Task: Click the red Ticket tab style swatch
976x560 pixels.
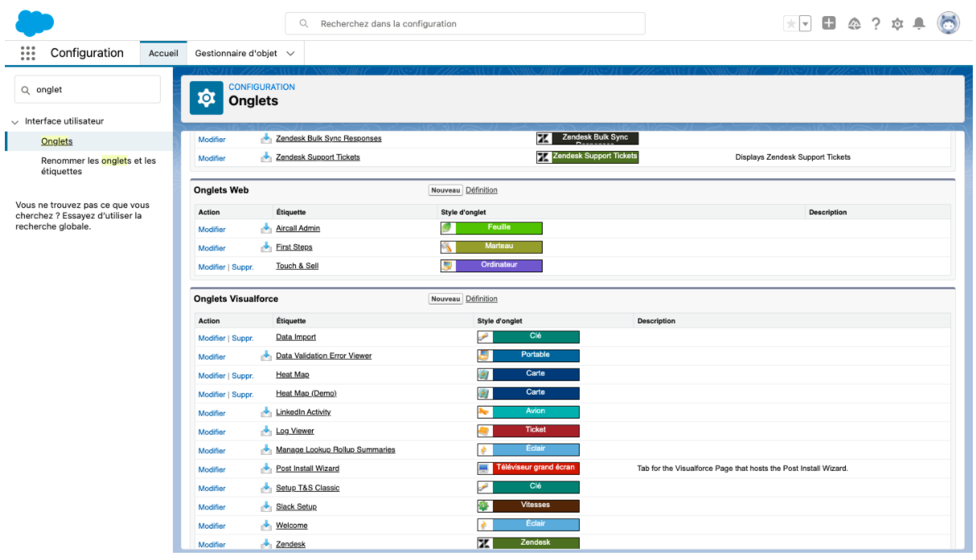Action: pos(528,431)
